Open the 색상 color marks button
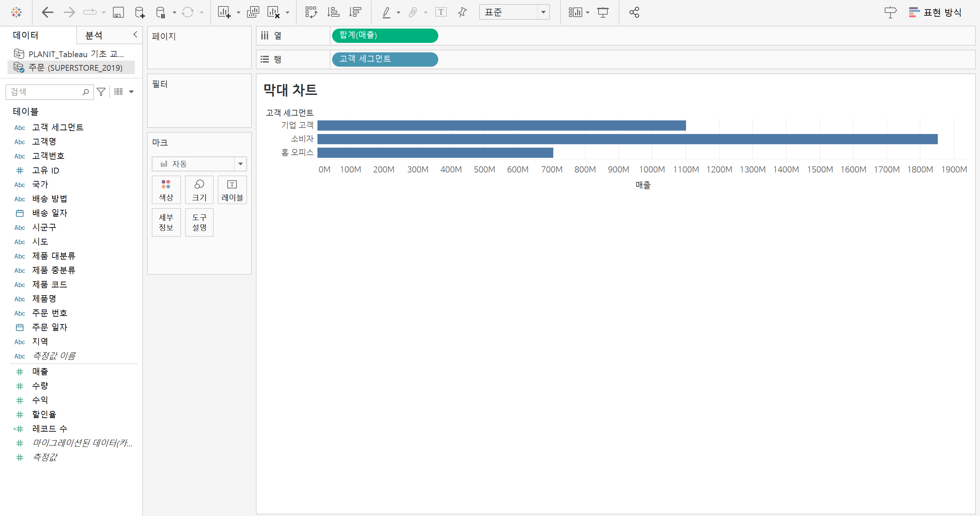The height and width of the screenshot is (516, 980). [x=166, y=190]
